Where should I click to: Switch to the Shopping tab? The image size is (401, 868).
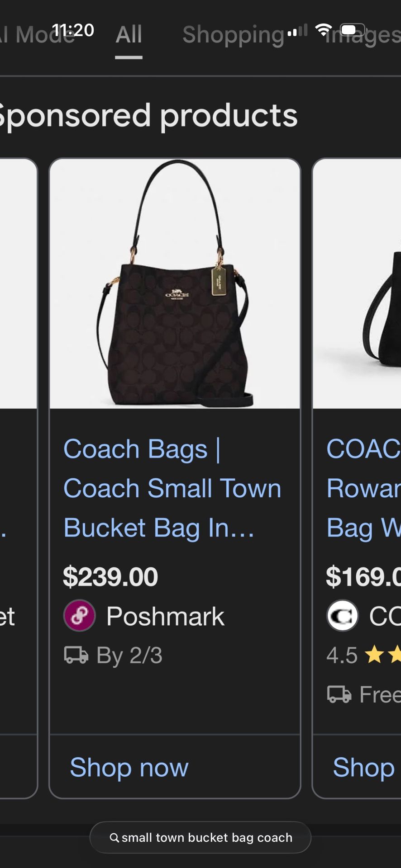[x=233, y=35]
